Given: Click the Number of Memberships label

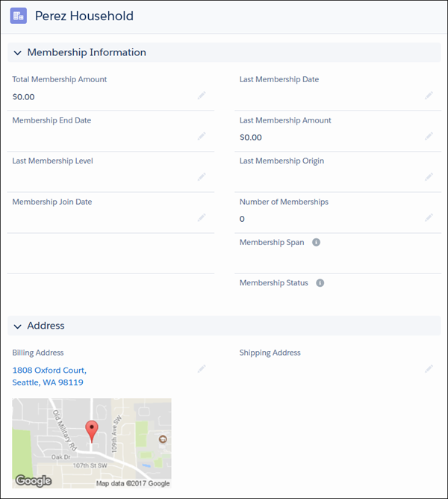Looking at the screenshot, I should point(284,202).
